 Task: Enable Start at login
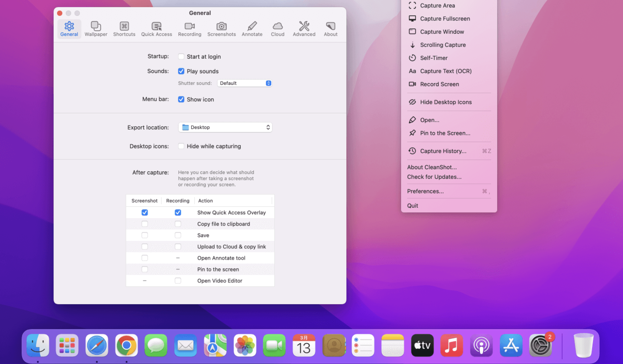coord(181,56)
